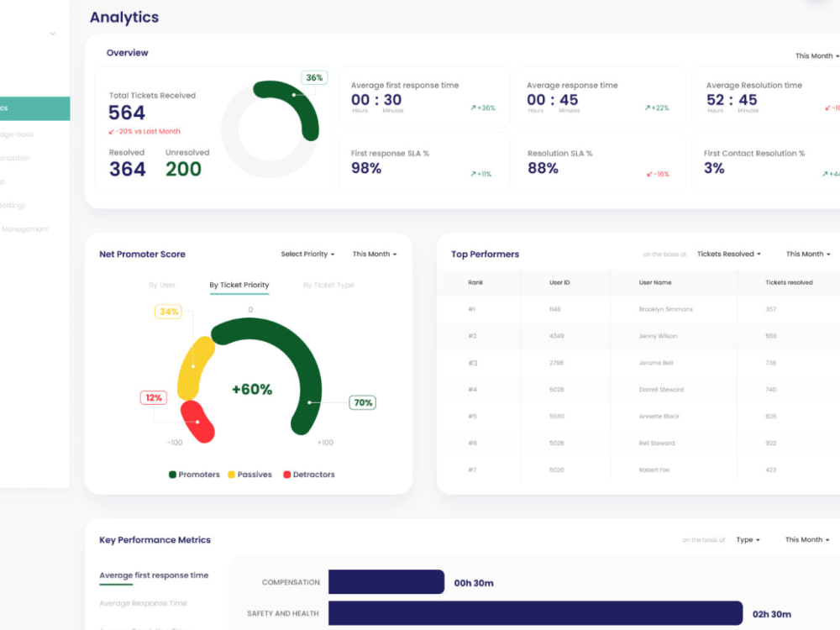This screenshot has width=840, height=630.
Task: Click the 36% label on tickets donut
Action: (x=314, y=77)
